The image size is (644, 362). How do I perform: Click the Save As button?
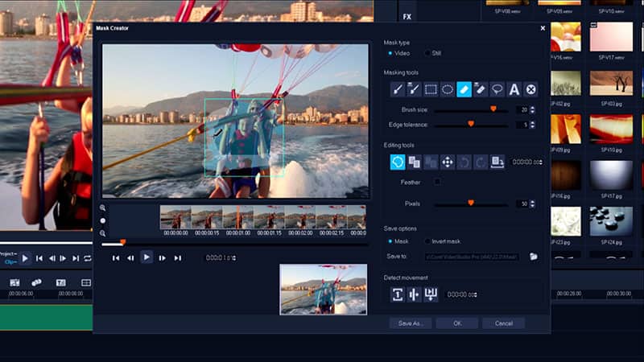click(x=411, y=323)
